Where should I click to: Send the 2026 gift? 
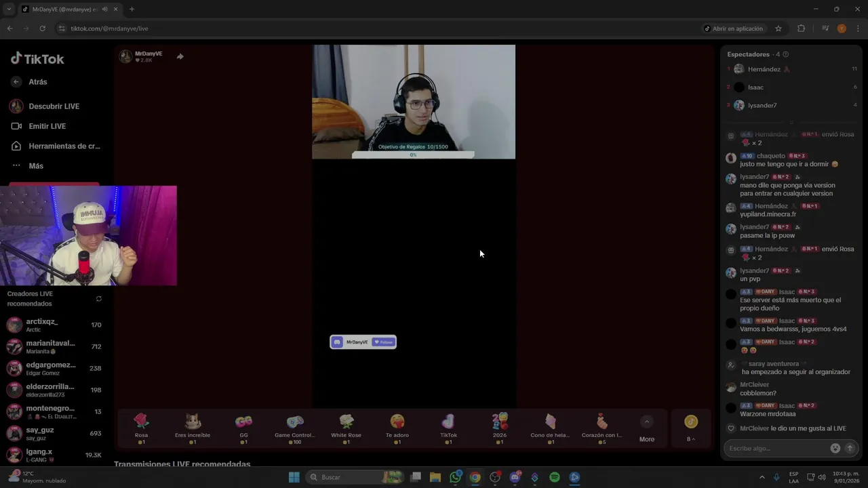click(x=500, y=429)
